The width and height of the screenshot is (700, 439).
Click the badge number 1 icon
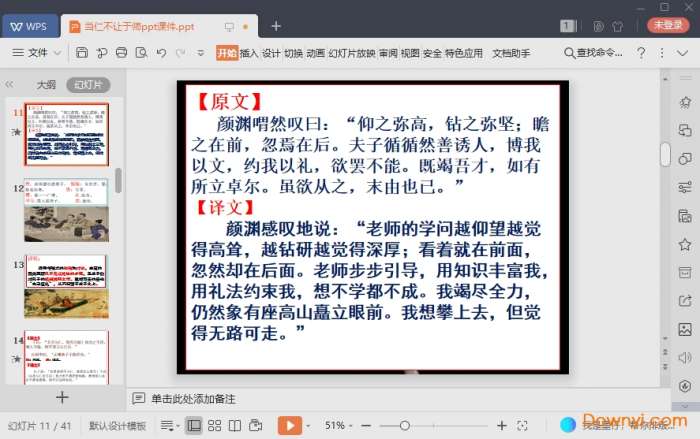567,26
